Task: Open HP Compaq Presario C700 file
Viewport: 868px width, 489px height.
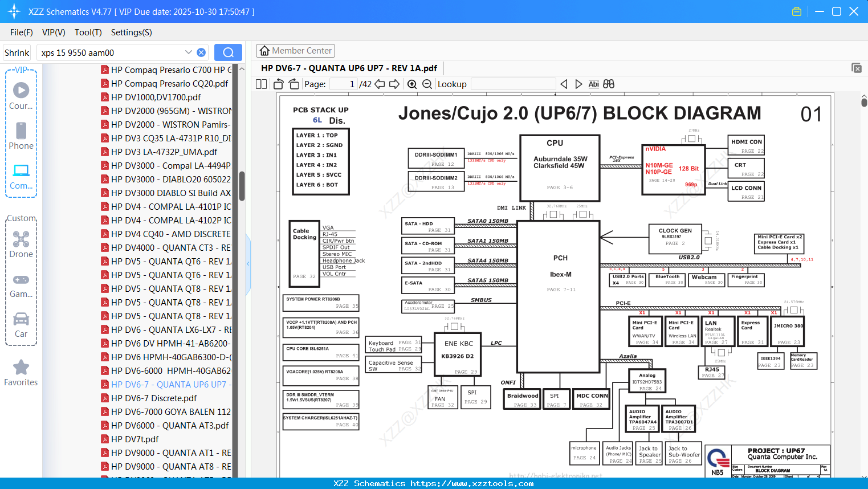Action: click(x=166, y=70)
